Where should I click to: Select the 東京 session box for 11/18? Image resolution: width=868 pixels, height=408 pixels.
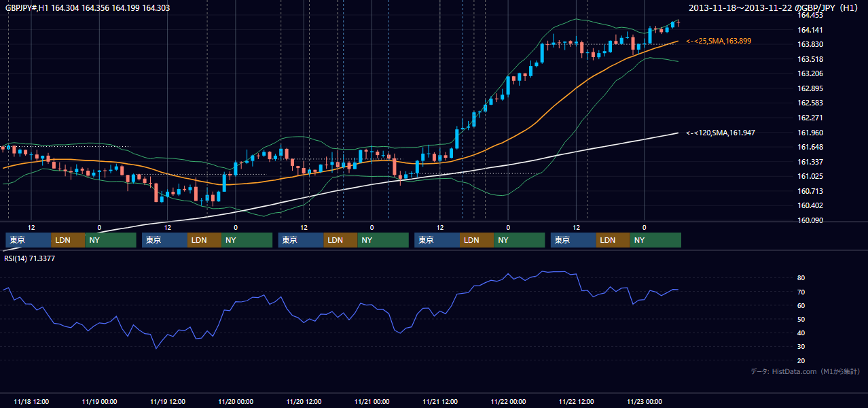click(x=29, y=240)
